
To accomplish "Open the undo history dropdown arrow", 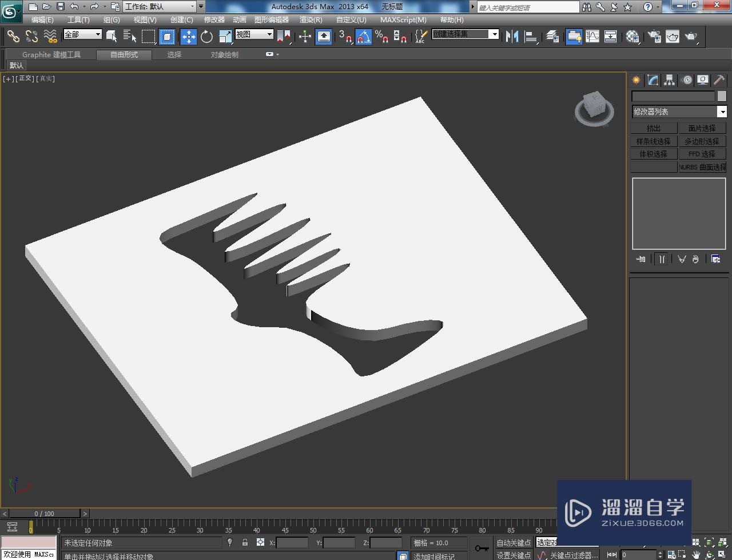I will tap(84, 7).
